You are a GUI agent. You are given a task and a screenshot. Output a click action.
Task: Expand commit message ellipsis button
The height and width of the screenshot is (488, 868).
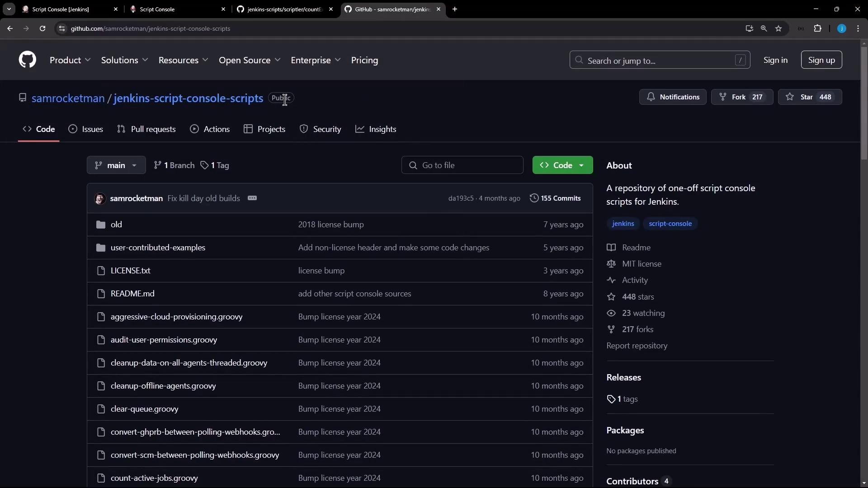click(x=252, y=198)
